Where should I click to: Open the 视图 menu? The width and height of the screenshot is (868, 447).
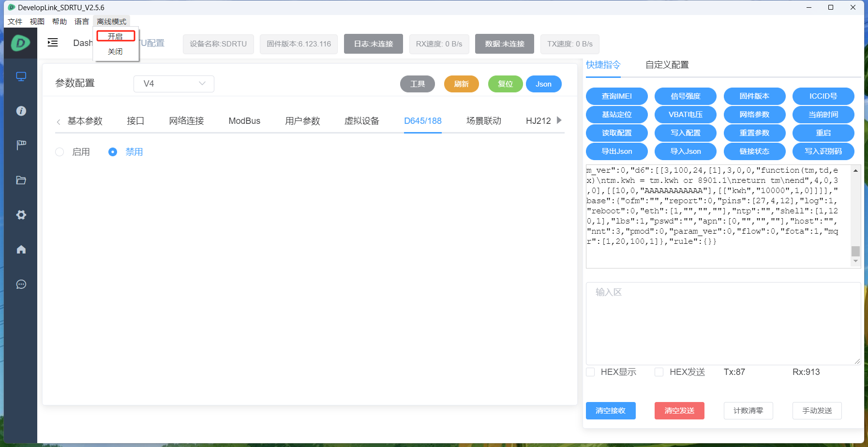click(37, 21)
